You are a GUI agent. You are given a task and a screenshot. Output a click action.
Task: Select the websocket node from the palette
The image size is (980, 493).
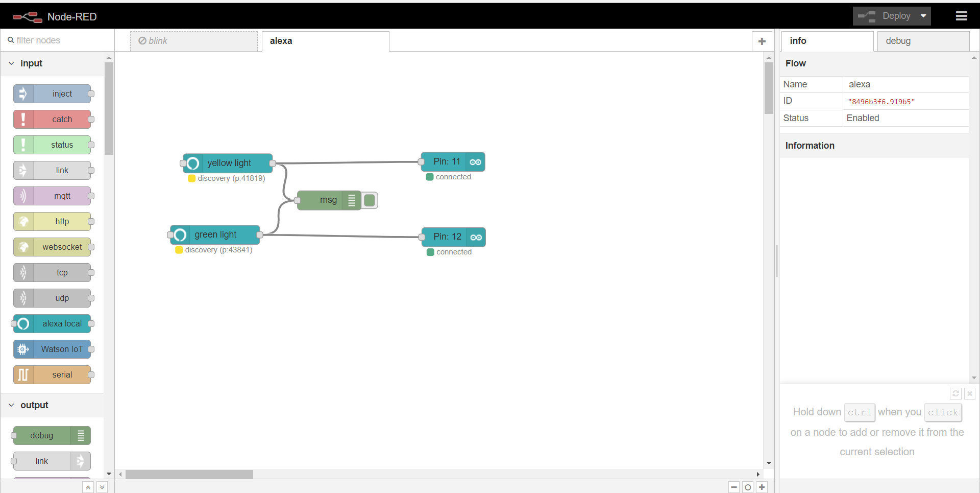(53, 247)
